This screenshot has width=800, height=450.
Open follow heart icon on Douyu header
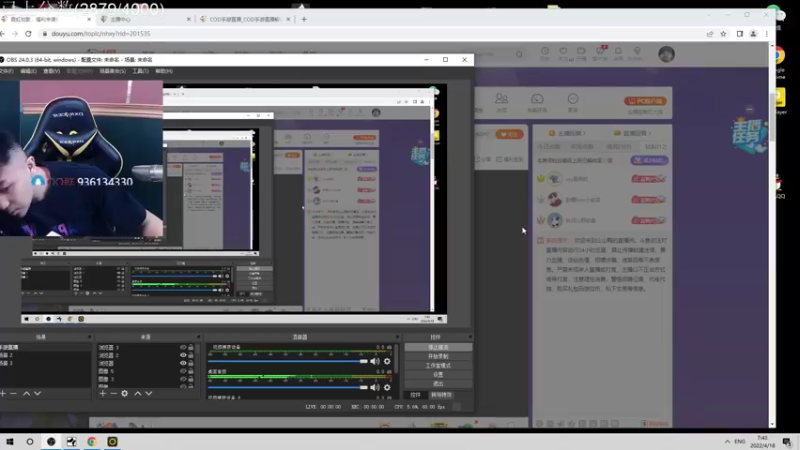563,51
